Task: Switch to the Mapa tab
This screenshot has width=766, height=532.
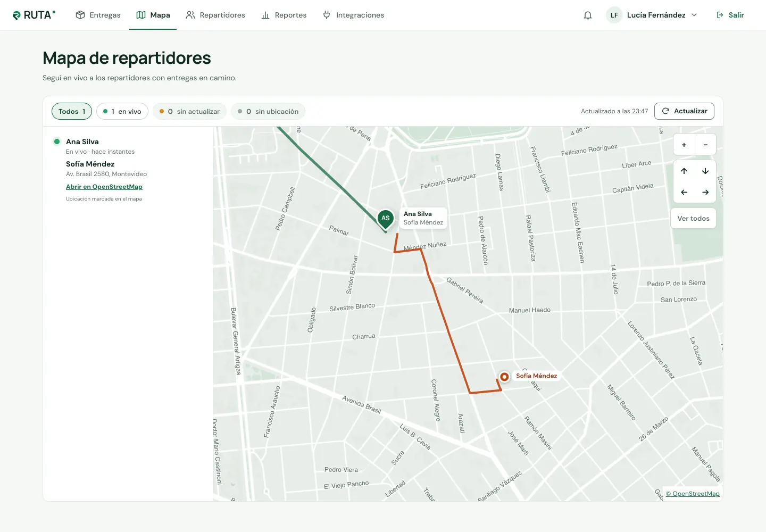Action: point(153,15)
